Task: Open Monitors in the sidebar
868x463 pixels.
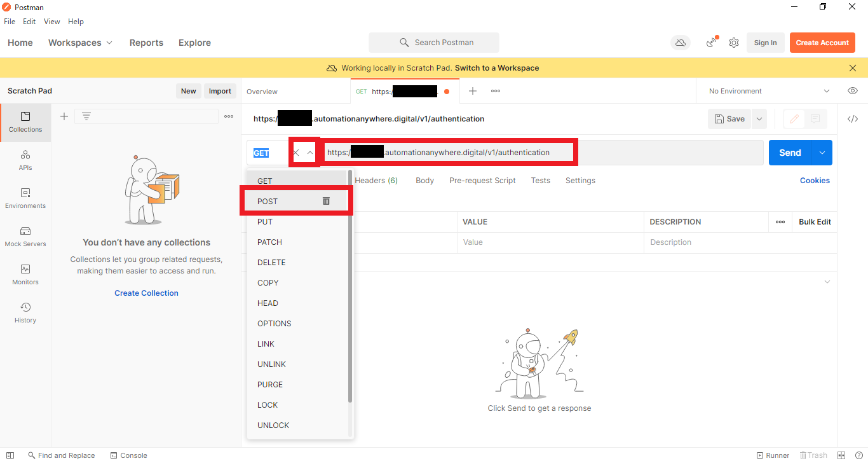Action: click(25, 275)
